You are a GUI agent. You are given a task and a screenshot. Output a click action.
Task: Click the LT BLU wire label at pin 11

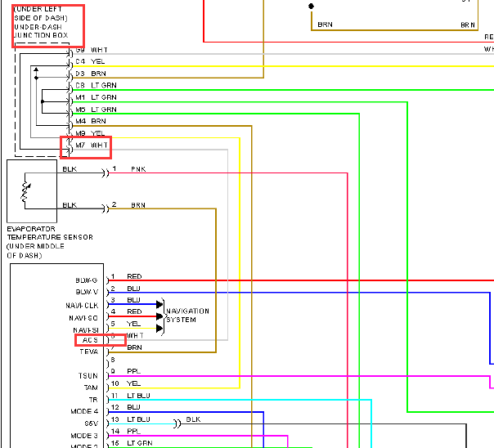coord(138,396)
